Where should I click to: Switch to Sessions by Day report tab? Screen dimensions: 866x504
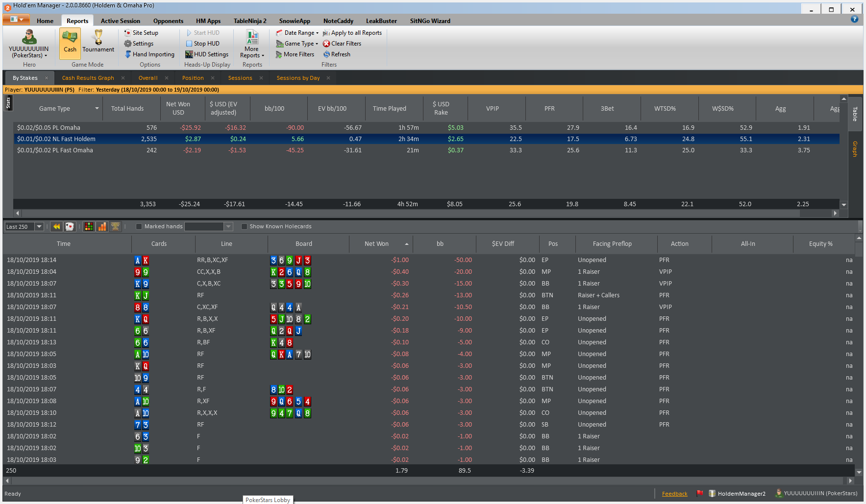coord(298,78)
